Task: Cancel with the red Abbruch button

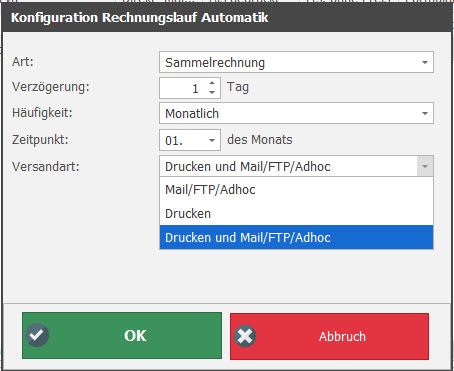Action: click(x=329, y=336)
